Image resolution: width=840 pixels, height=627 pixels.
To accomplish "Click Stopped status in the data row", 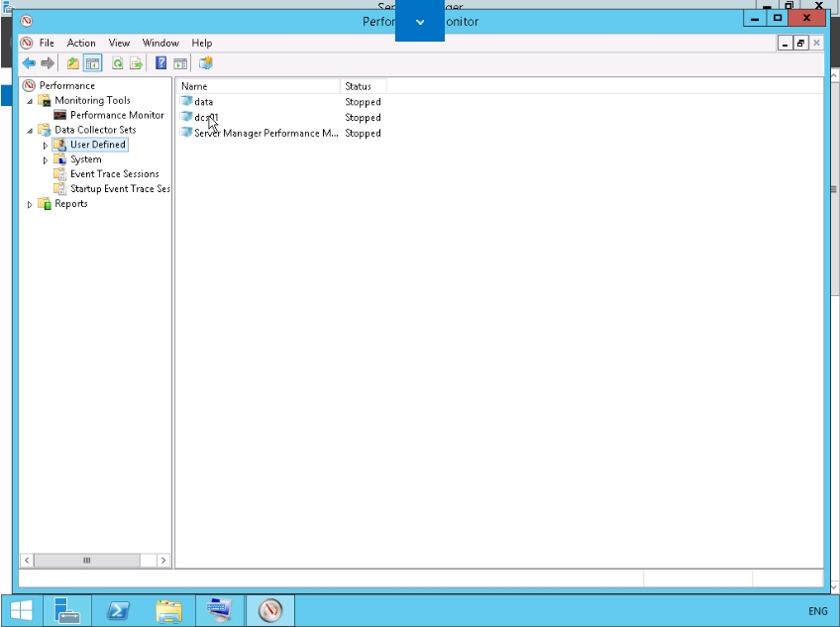I will (363, 102).
